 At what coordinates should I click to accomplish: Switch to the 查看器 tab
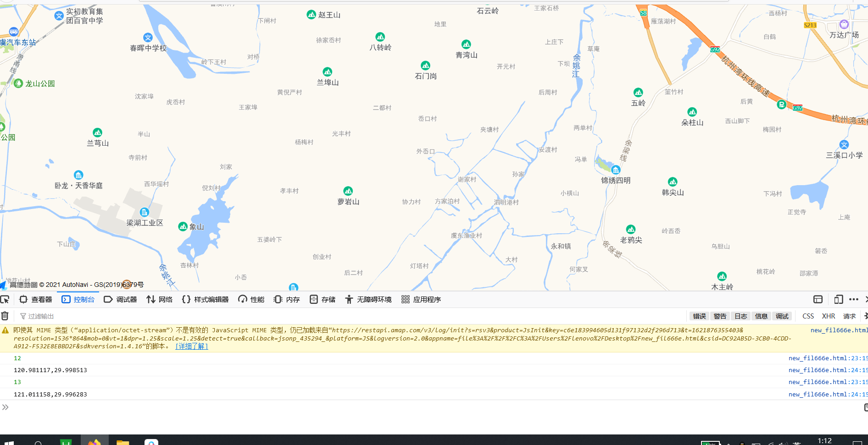tap(36, 299)
